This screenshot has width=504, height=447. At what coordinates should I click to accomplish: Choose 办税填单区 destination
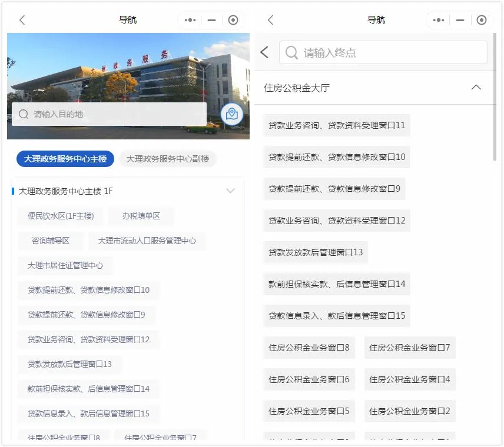pyautogui.click(x=141, y=216)
